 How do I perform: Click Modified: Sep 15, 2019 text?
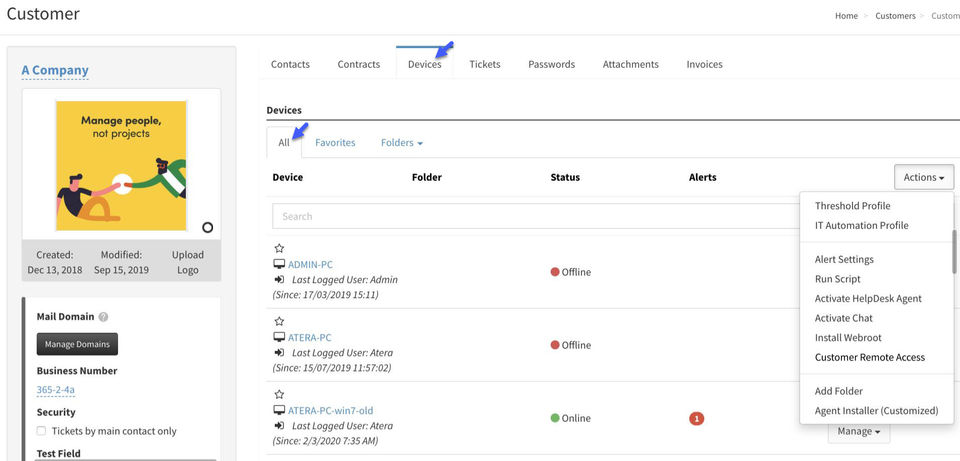point(121,263)
